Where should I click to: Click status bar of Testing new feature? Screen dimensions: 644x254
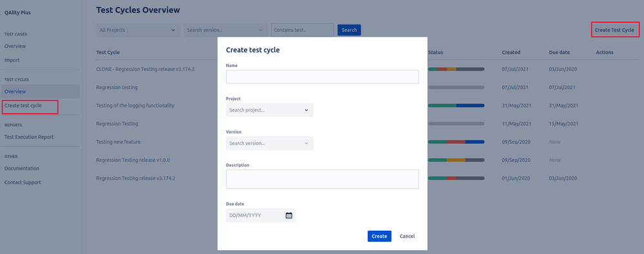(x=456, y=142)
